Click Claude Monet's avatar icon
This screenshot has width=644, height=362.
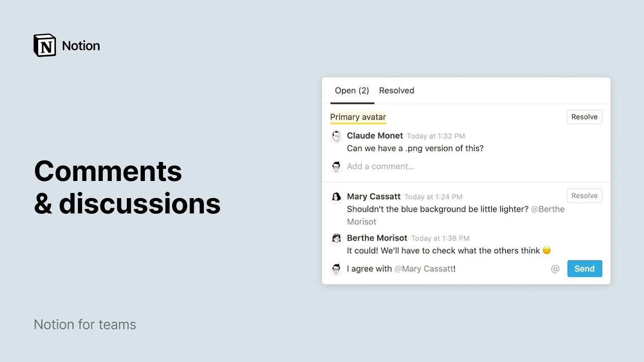(x=336, y=136)
